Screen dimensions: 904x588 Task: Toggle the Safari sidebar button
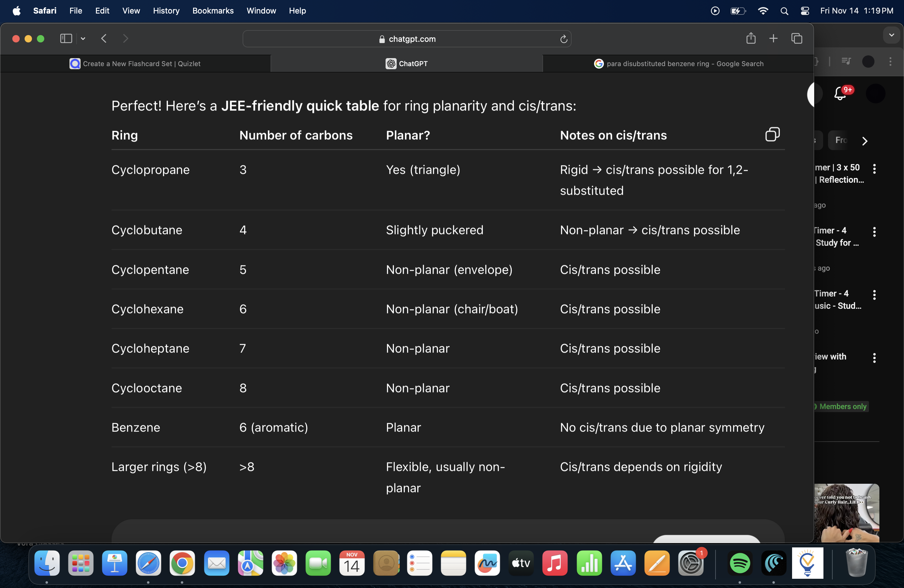[66, 38]
